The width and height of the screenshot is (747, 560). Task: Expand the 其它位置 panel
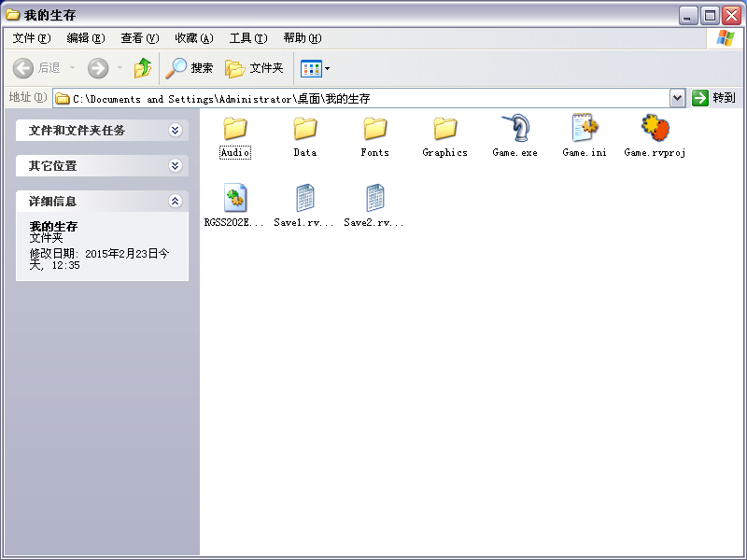(176, 166)
